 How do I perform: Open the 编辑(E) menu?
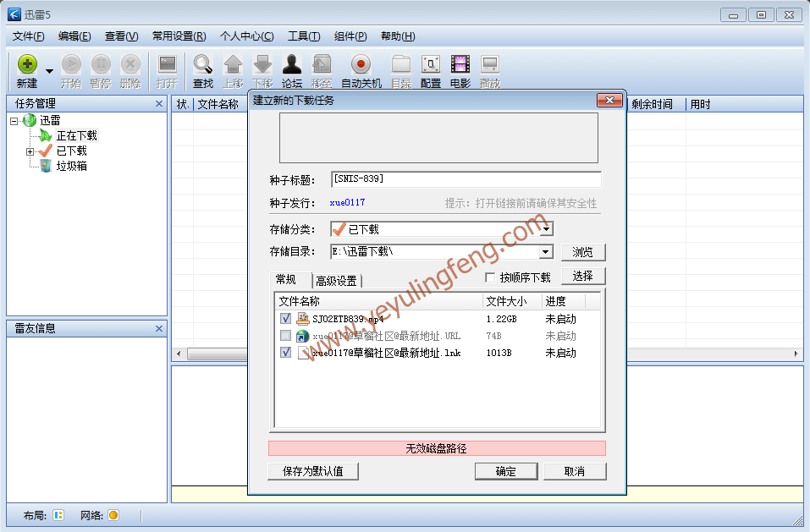tap(74, 36)
